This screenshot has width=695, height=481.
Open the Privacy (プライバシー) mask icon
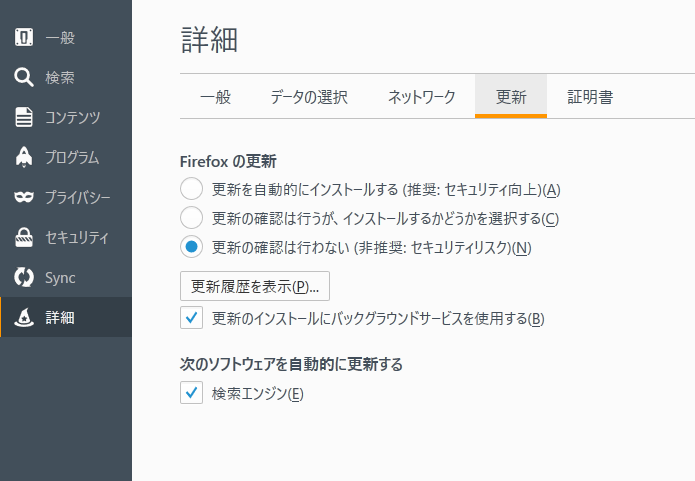pyautogui.click(x=25, y=198)
